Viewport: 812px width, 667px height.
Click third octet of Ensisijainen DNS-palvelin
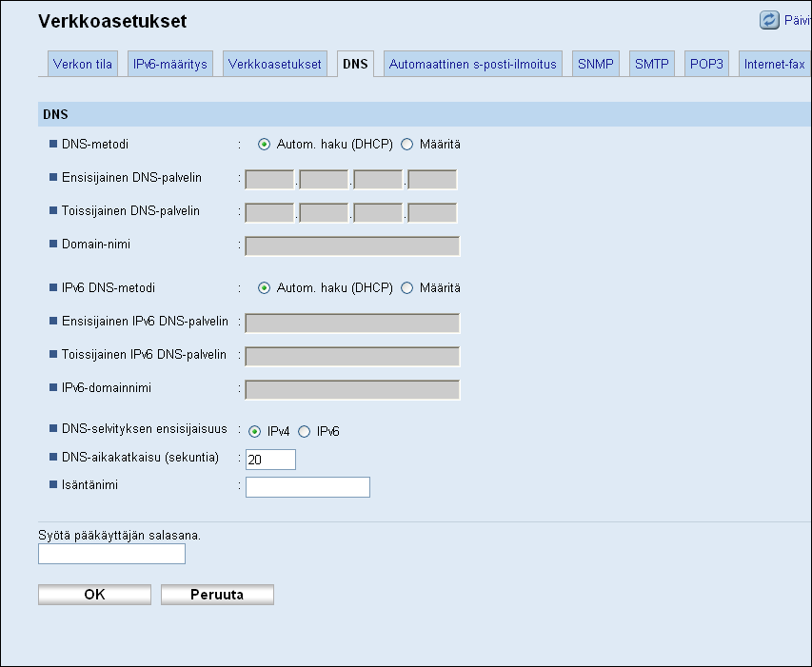pos(378,180)
